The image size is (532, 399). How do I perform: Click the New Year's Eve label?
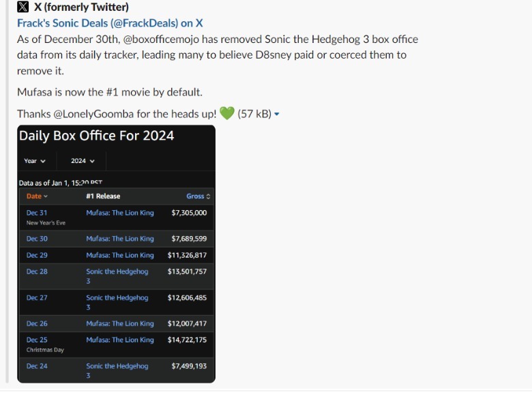[x=46, y=223]
